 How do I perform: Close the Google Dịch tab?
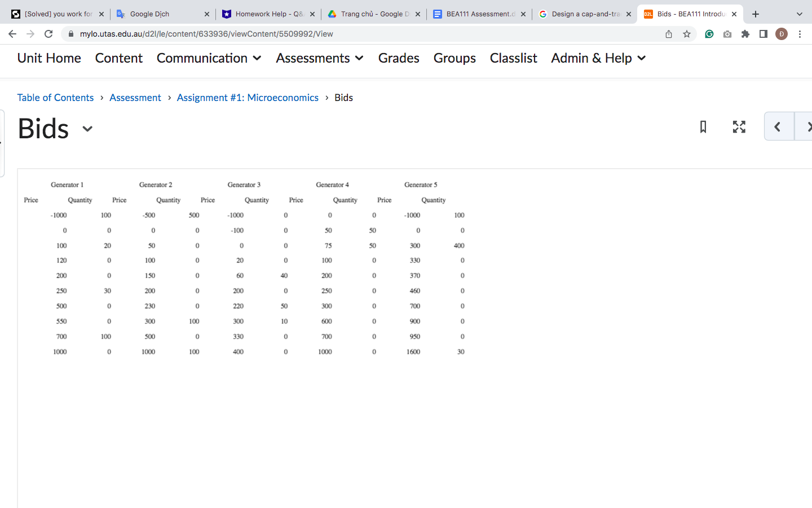(207, 14)
